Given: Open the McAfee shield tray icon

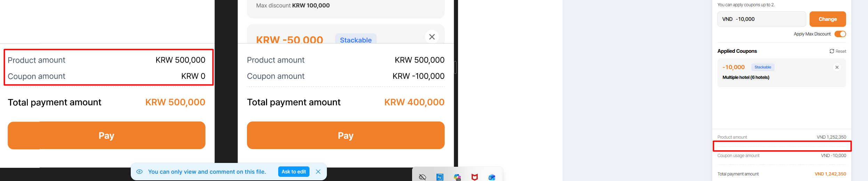Looking at the screenshot, I should click(x=474, y=177).
